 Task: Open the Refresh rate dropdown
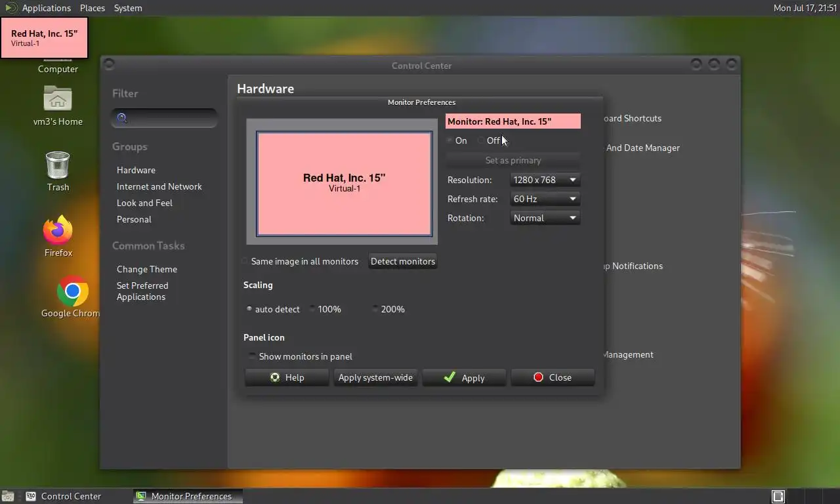(545, 199)
